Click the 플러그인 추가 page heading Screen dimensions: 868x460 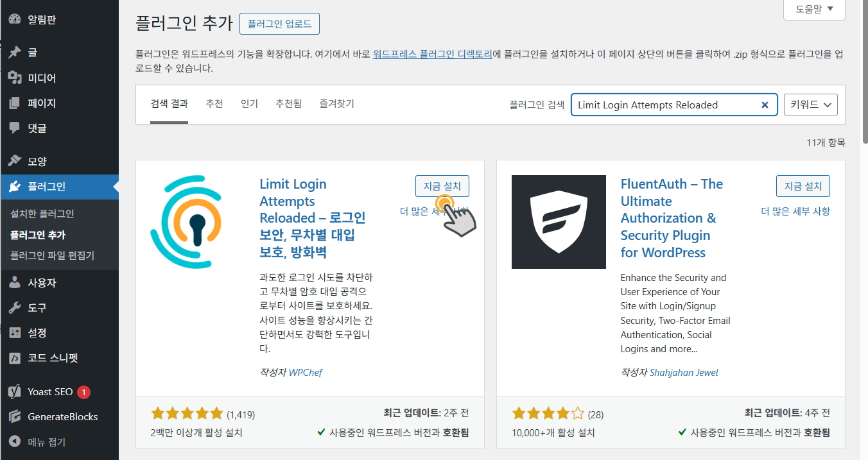(184, 23)
